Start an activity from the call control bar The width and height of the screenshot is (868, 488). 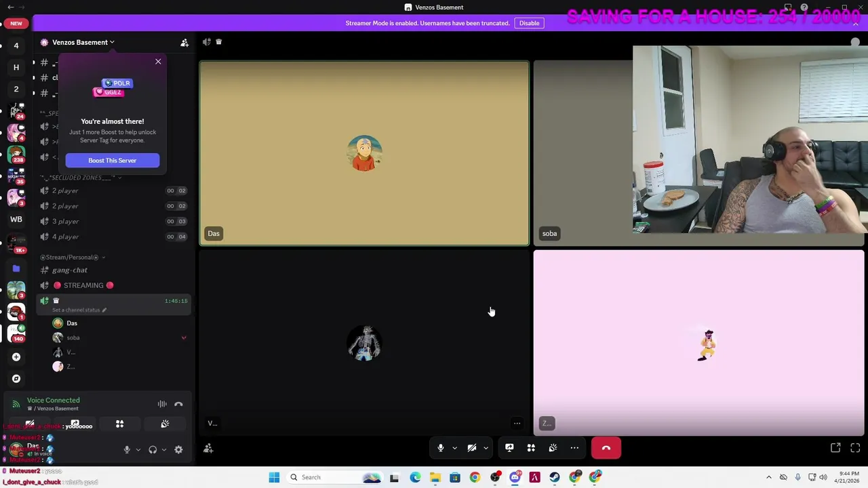(531, 448)
